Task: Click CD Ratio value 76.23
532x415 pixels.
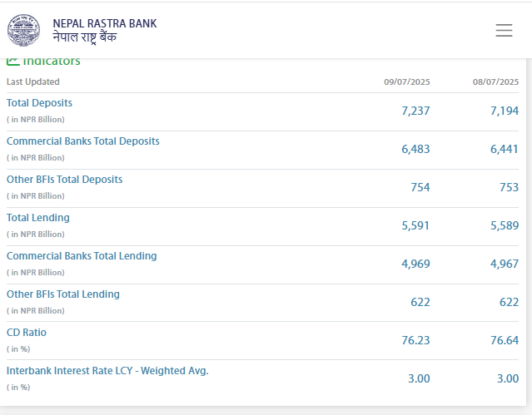Action: 415,340
